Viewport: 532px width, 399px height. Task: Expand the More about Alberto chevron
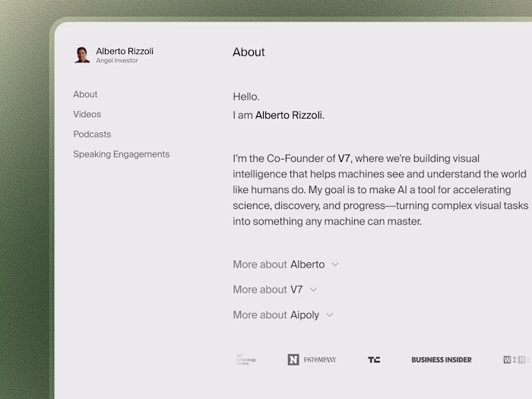[335, 264]
